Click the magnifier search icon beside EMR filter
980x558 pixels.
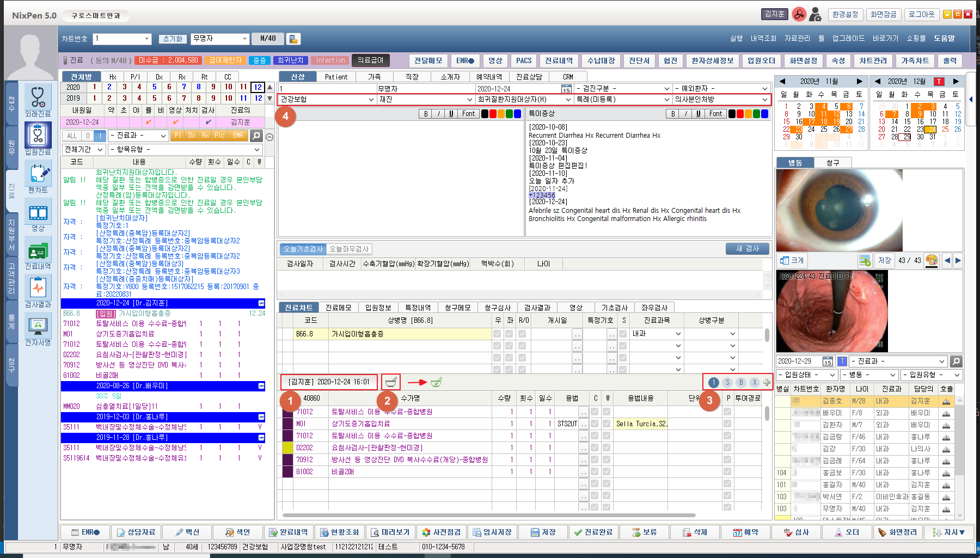pos(256,136)
